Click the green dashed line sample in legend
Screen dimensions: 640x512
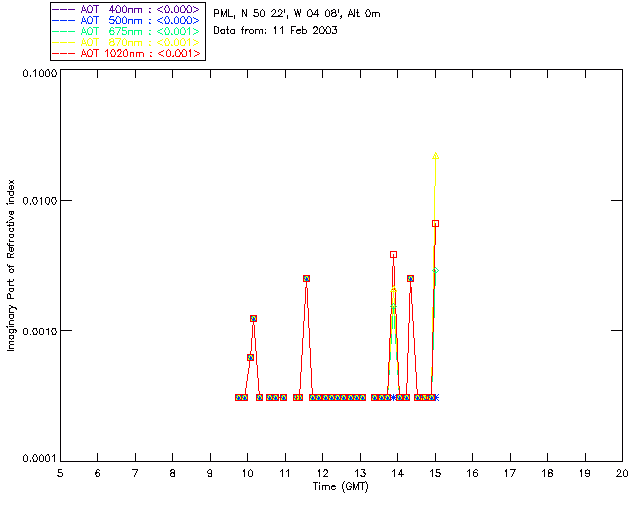64,31
